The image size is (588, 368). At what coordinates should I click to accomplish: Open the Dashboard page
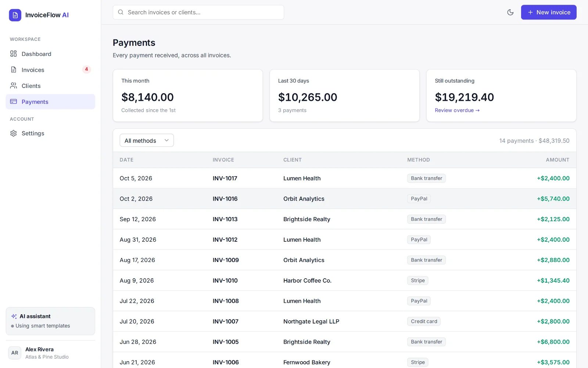50,54
